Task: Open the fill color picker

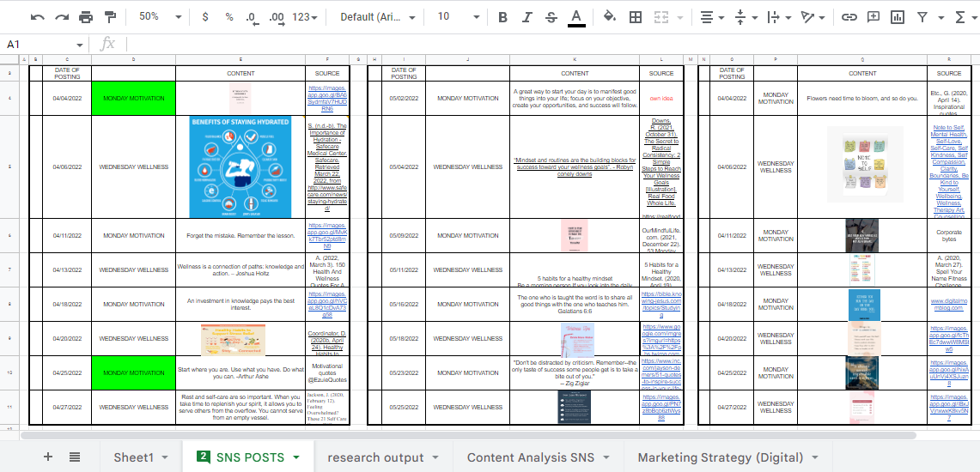Action: 610,17
